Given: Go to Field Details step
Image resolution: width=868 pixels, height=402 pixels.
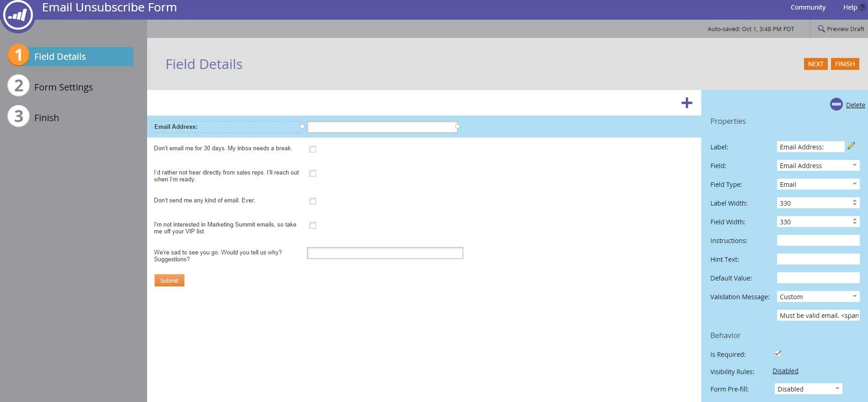Looking at the screenshot, I should pos(71,56).
